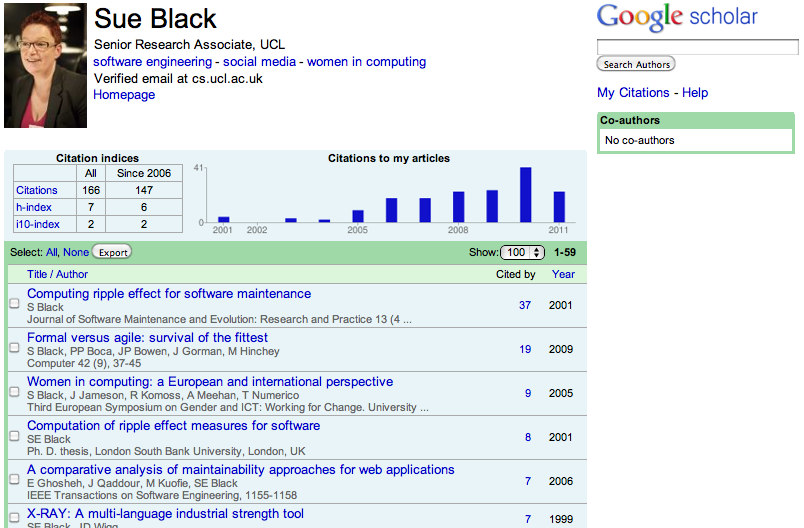The width and height of the screenshot is (804, 528).
Task: Select the Women in computing paper checkbox
Action: 14,391
